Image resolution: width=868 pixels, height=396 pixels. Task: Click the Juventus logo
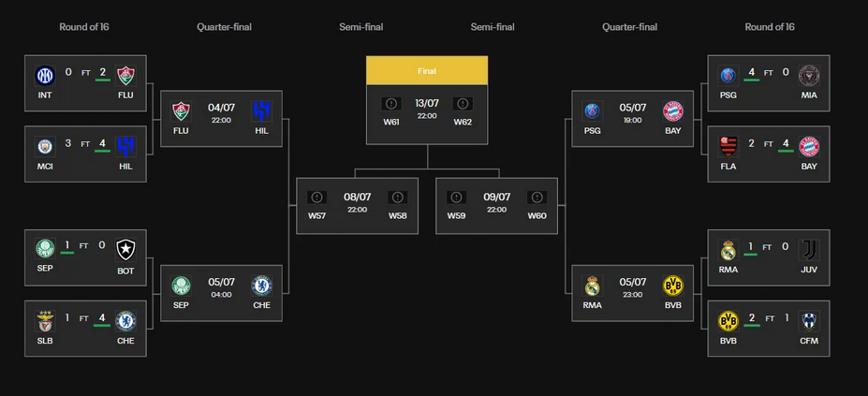pyautogui.click(x=809, y=250)
